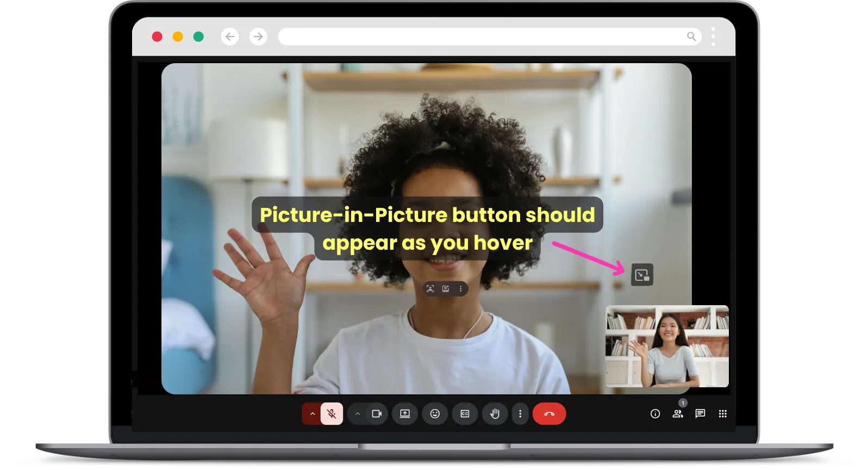Open more options in the call toolbar
The height and width of the screenshot is (470, 868).
tap(520, 414)
